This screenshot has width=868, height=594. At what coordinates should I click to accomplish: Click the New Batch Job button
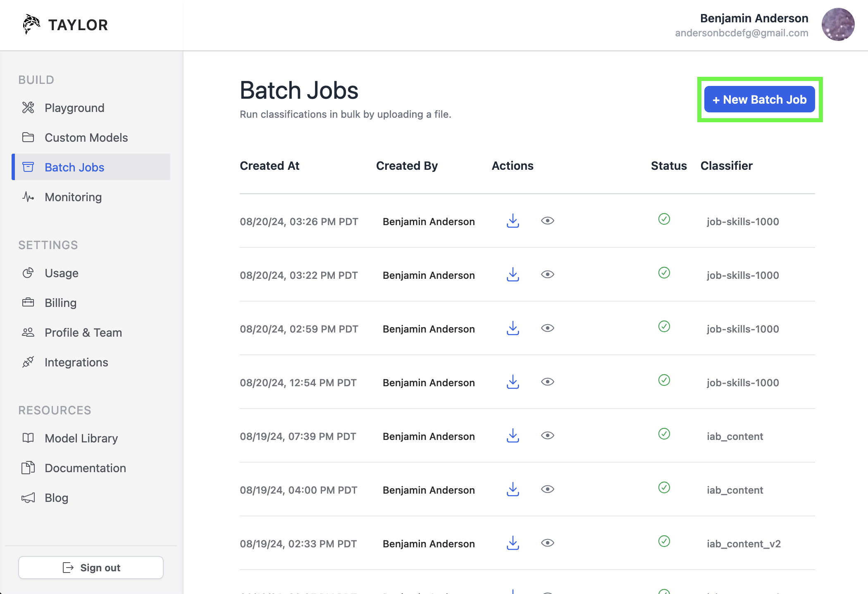(x=760, y=99)
